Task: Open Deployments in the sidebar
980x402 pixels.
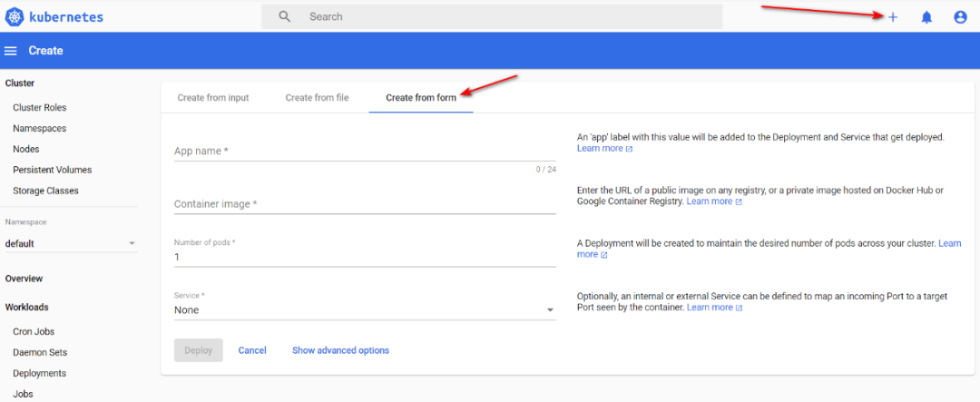Action: (40, 373)
